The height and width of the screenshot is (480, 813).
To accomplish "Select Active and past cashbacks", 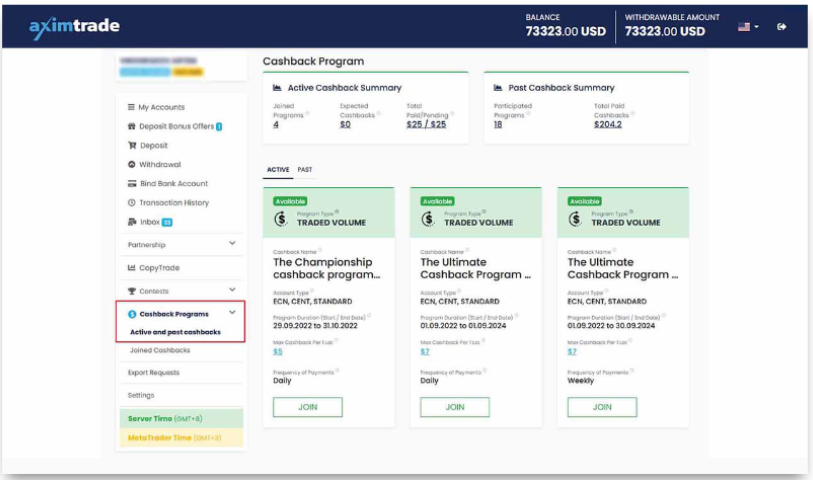I will [x=175, y=332].
